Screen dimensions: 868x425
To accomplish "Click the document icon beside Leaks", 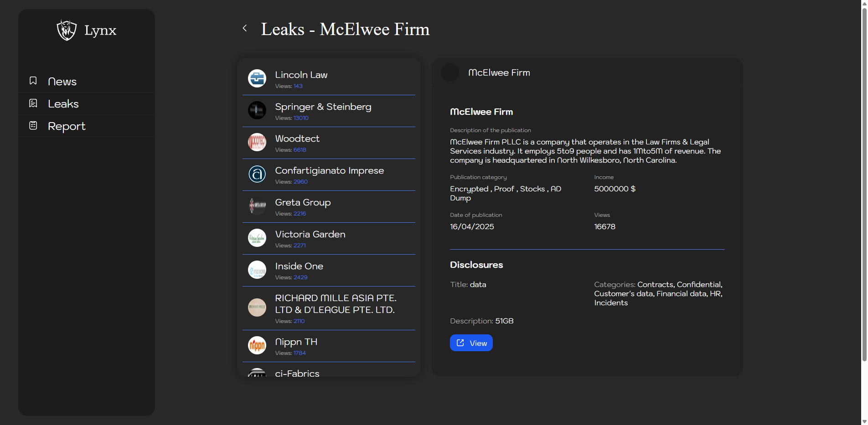I will (x=33, y=103).
